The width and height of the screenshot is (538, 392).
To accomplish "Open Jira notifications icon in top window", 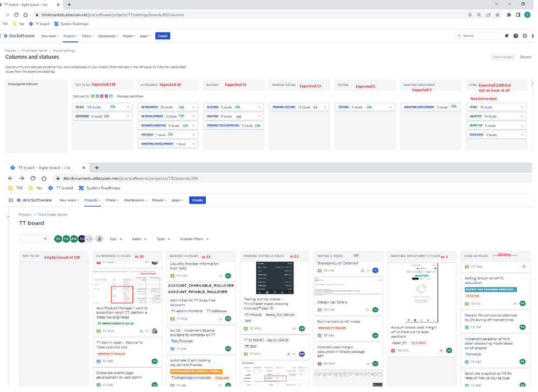I will pos(506,36).
